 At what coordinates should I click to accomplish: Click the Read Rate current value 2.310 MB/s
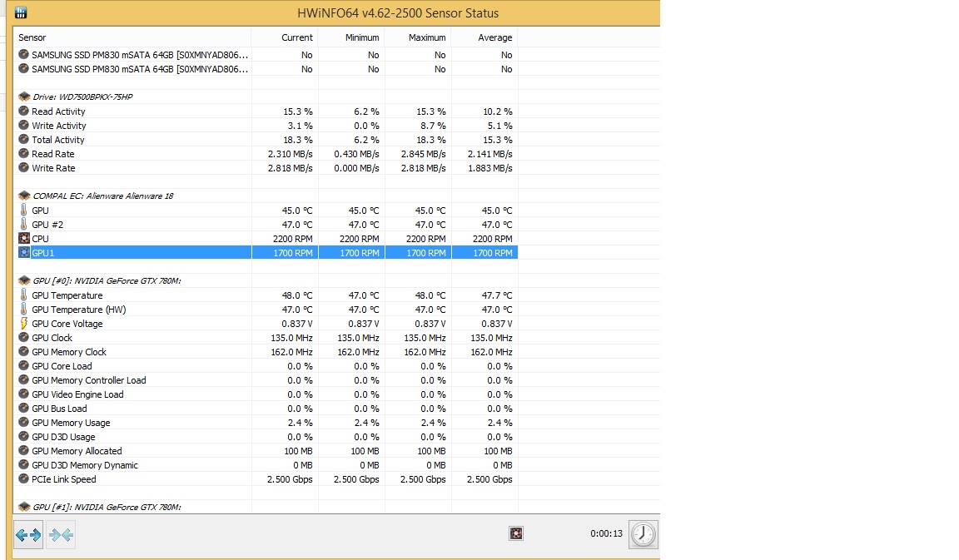coord(290,154)
